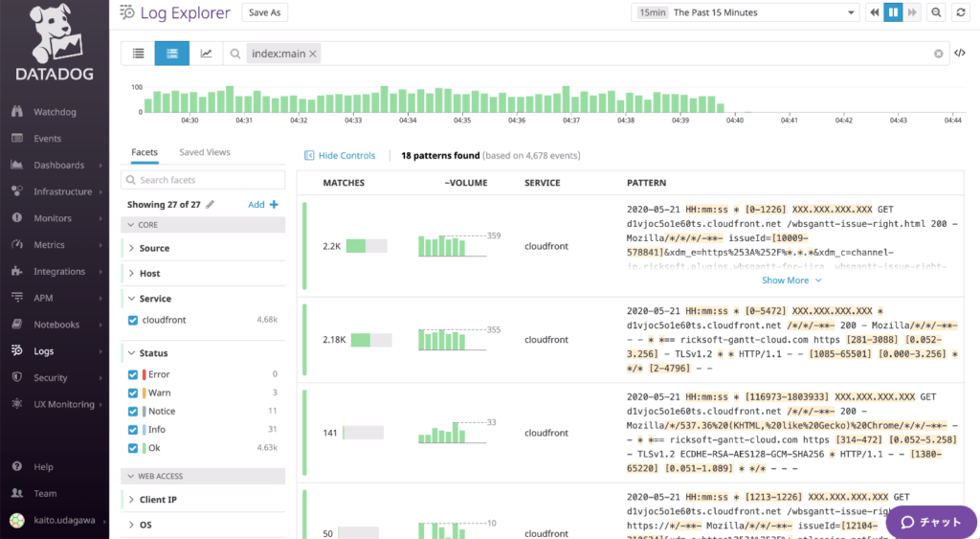Click Hide Controls link

(x=340, y=156)
